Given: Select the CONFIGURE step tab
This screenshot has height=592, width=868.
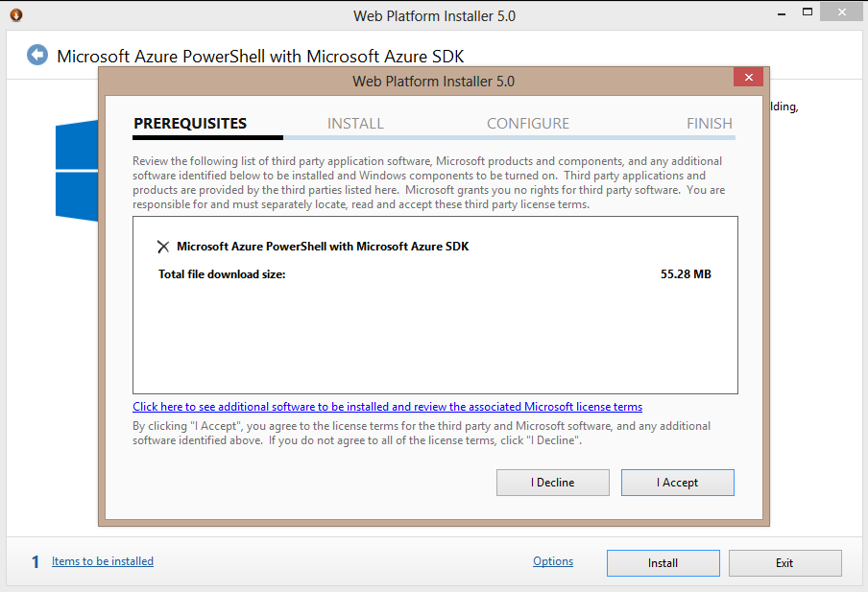Looking at the screenshot, I should (528, 124).
